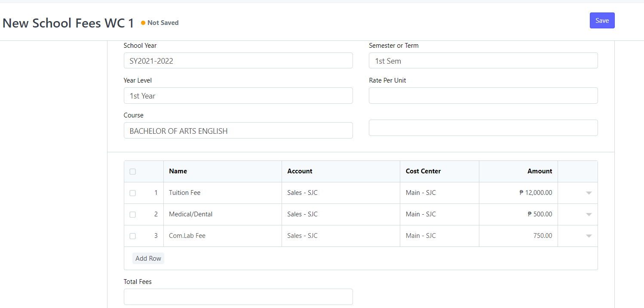The image size is (644, 308).
Task: Check the Medical/Dental row checkbox
Action: coord(132,214)
